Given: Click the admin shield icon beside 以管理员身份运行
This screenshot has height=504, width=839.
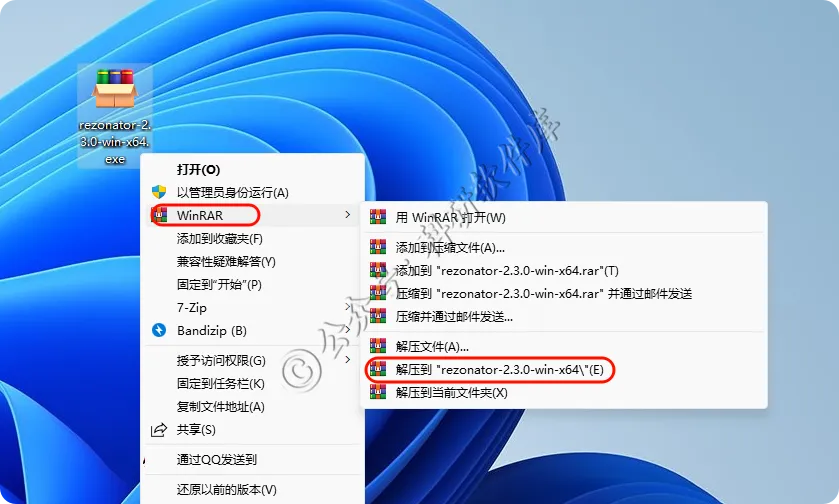Looking at the screenshot, I should [159, 192].
